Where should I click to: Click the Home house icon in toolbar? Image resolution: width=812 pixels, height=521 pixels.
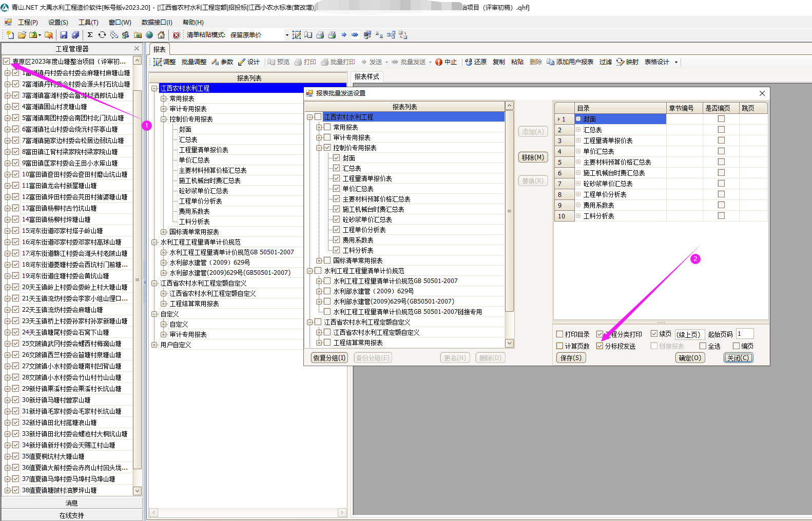161,35
